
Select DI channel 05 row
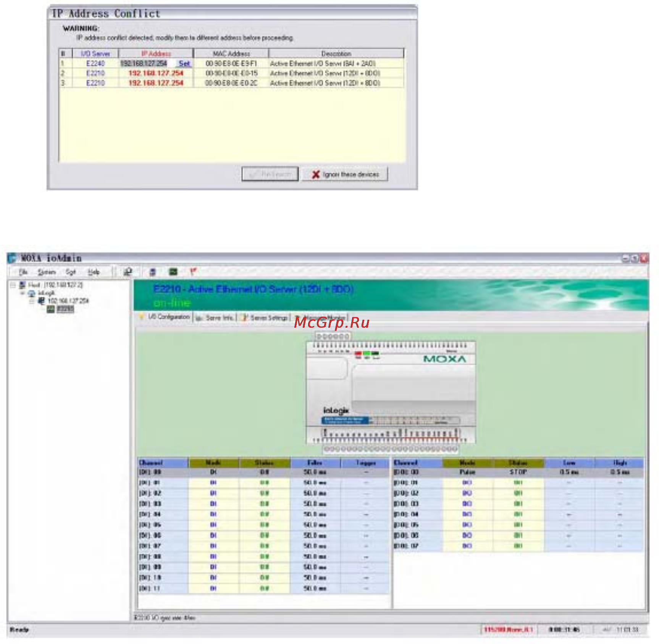pos(264,525)
